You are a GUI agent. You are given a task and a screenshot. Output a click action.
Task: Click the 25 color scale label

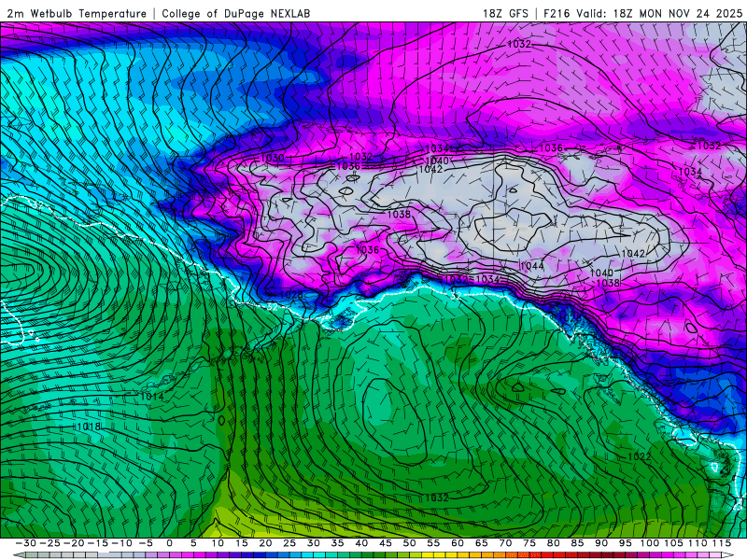(x=289, y=543)
